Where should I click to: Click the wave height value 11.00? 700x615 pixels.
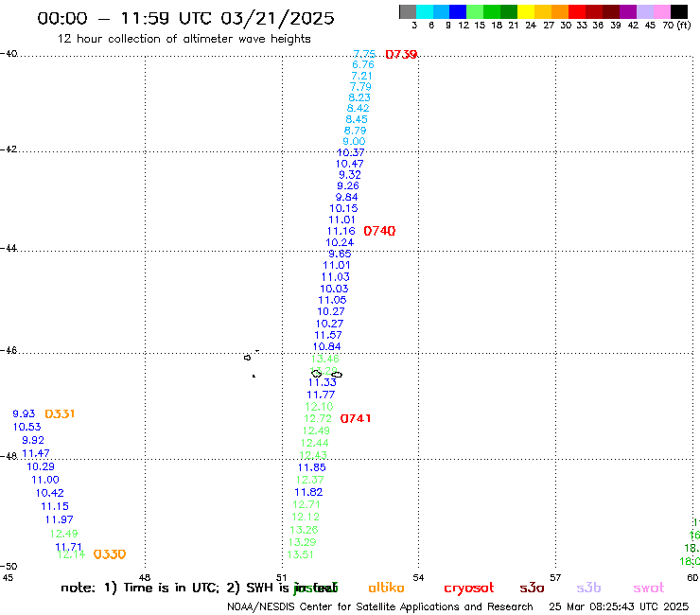click(x=45, y=480)
